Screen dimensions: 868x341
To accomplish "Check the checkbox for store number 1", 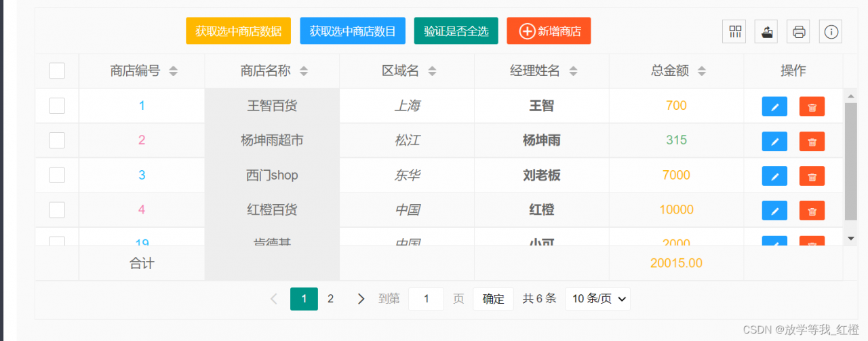I will click(57, 106).
